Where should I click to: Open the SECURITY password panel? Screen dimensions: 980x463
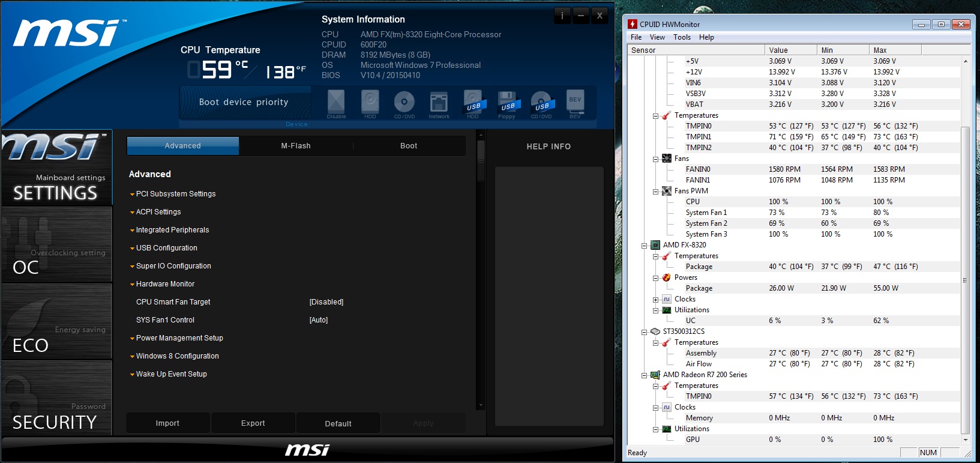coord(57,398)
